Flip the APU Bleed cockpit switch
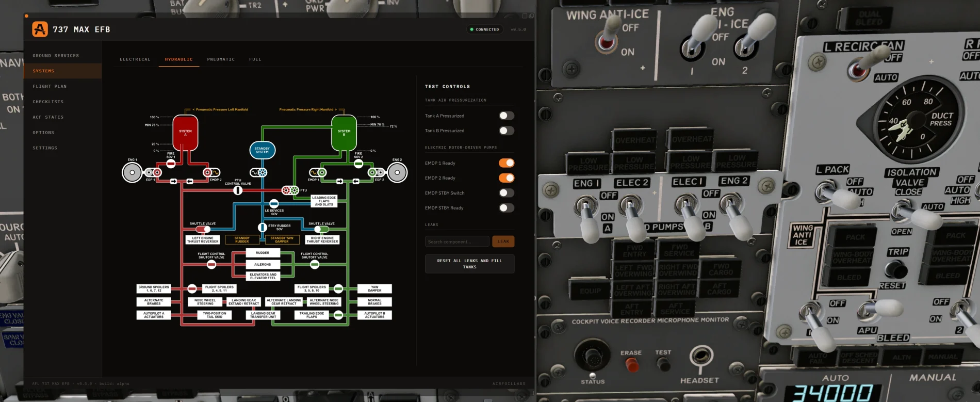Screen dimensions: 980x402 (881, 310)
